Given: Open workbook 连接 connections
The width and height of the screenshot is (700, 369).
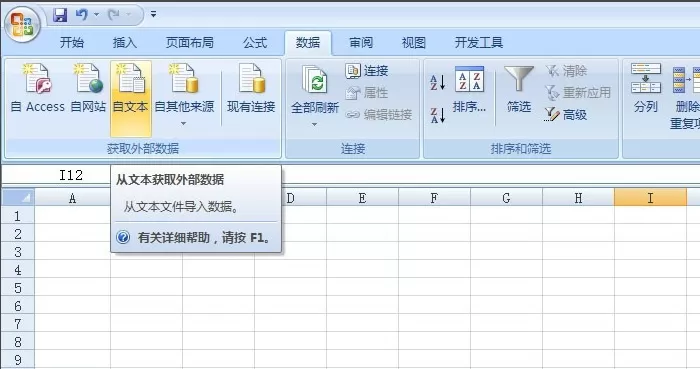Looking at the screenshot, I should (367, 70).
